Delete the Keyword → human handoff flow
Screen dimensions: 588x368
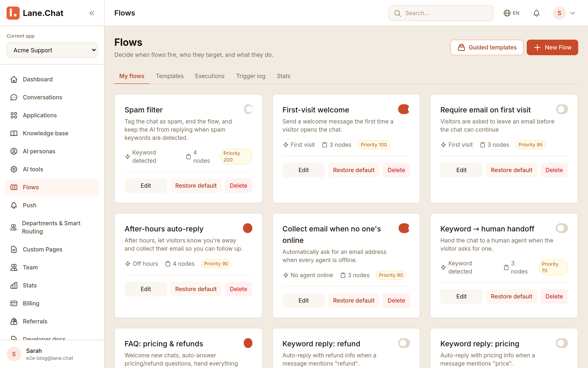coord(554,296)
